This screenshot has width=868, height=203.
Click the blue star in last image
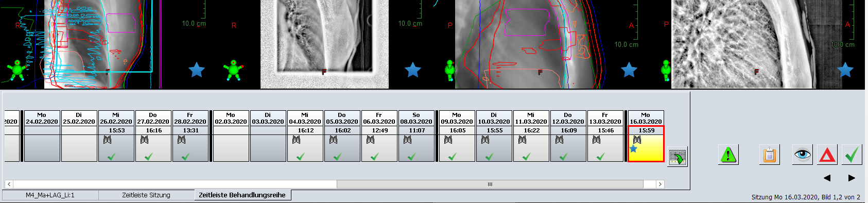(x=845, y=70)
